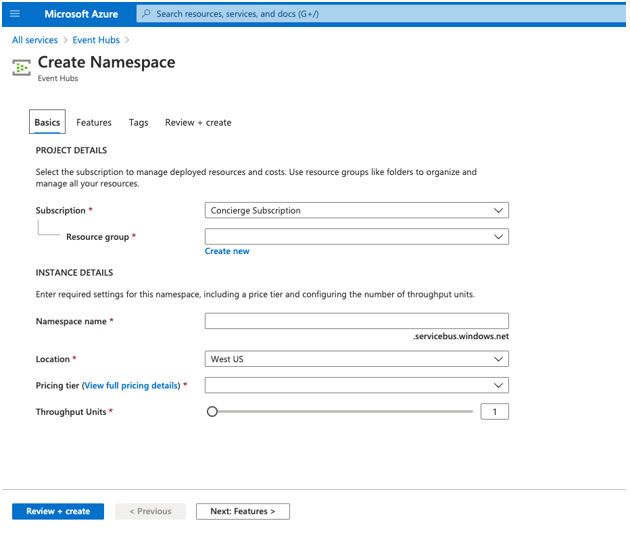Select the Basics tab

pos(47,123)
